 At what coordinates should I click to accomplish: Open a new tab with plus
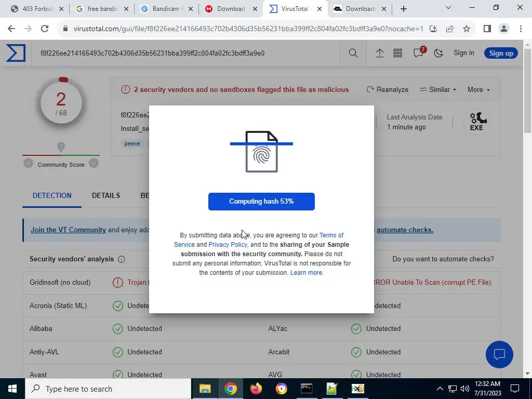403,9
